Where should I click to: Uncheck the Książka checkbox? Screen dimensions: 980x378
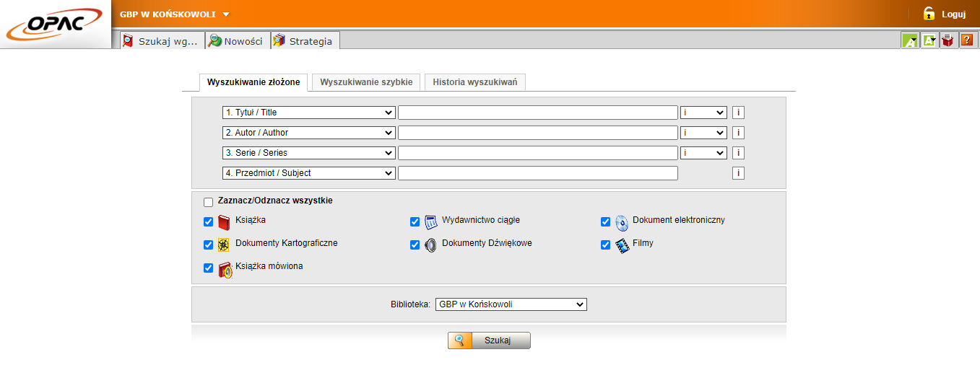tap(209, 221)
